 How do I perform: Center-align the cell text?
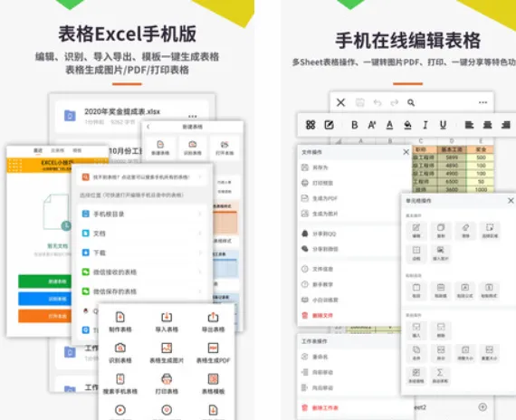tap(487, 125)
